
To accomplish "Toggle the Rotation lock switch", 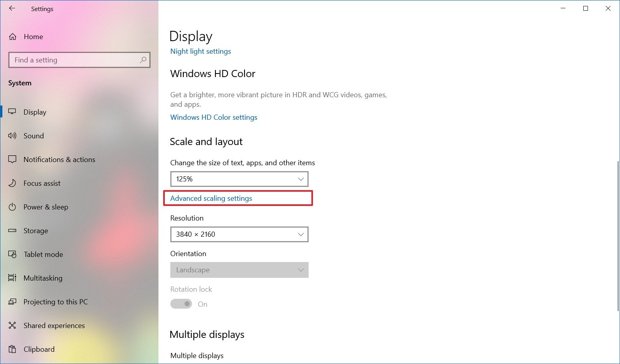I will 181,304.
